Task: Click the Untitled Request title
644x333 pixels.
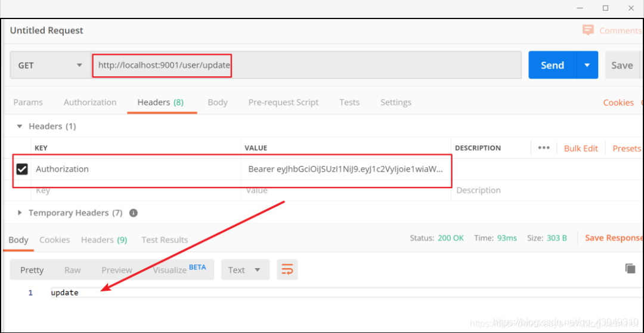Action: (x=47, y=30)
